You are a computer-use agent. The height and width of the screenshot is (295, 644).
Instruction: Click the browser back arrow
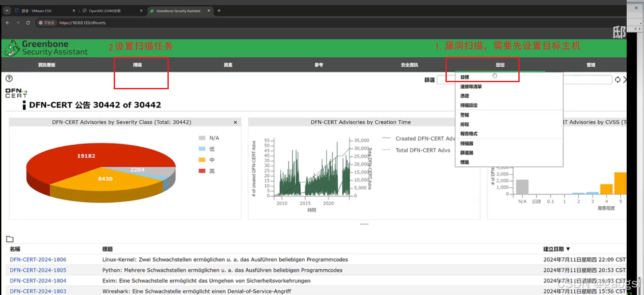point(8,23)
